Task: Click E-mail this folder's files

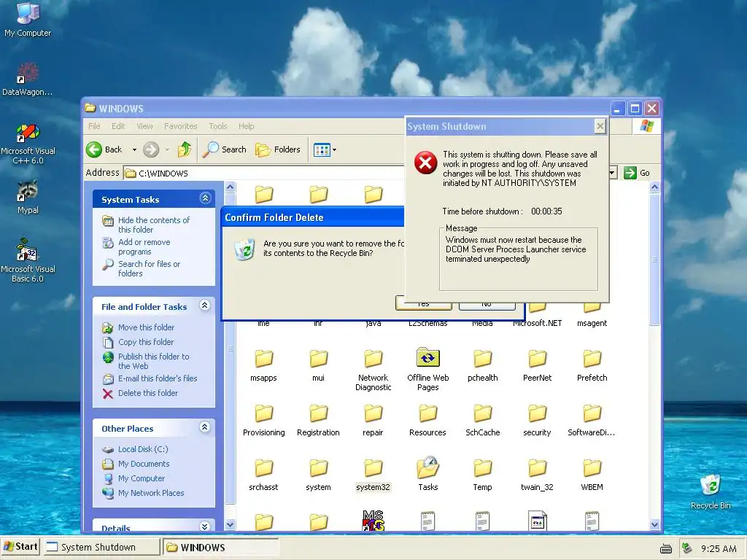Action: pyautogui.click(x=158, y=378)
